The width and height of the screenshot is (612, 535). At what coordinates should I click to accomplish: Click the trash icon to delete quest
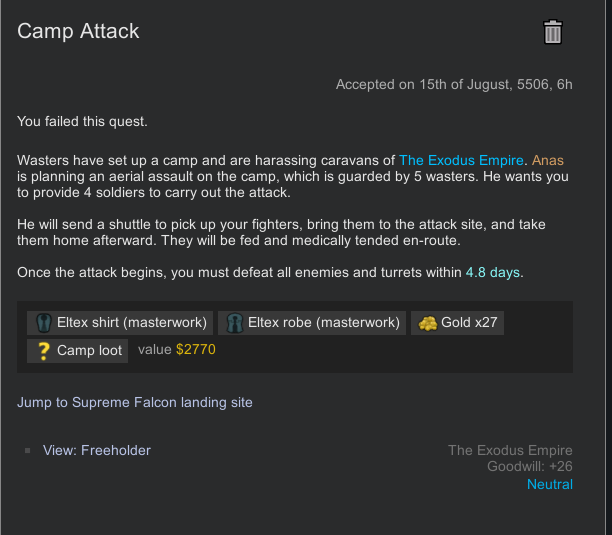coord(553,32)
